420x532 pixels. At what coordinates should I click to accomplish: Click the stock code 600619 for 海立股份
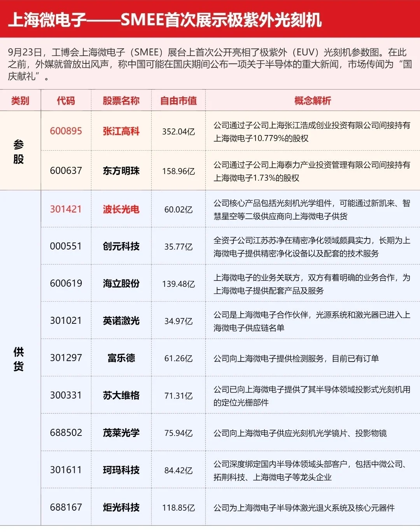click(65, 284)
